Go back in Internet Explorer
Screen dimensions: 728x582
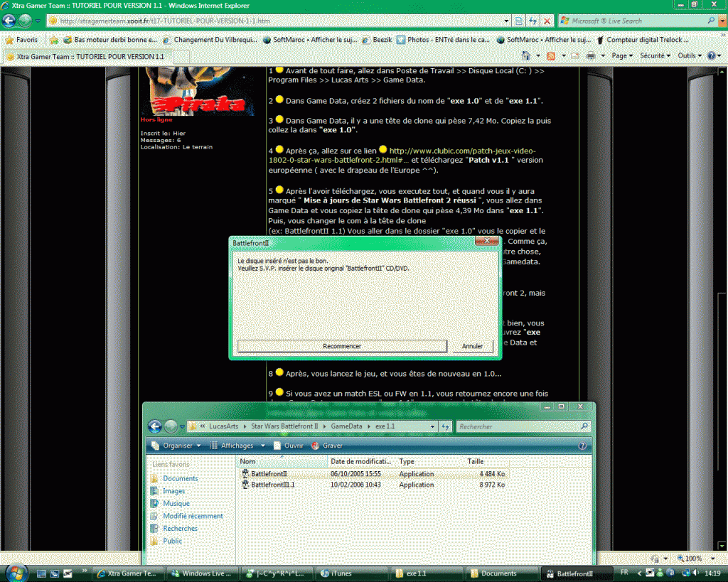coord(9,21)
